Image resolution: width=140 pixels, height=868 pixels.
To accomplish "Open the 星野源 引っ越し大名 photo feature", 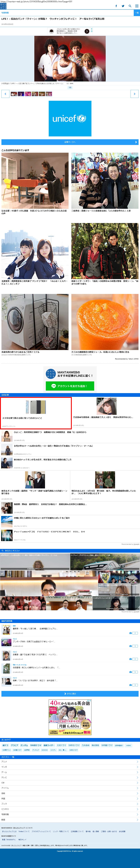I will click(35, 629).
